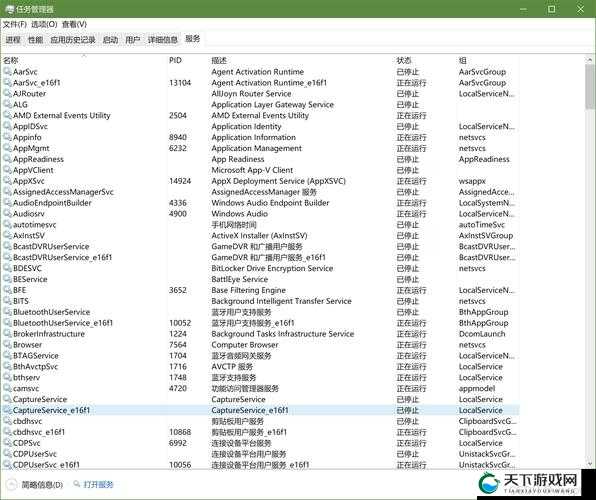This screenshot has width=596, height=500.
Task: Sort by the 描述 column header
Action: pos(219,60)
